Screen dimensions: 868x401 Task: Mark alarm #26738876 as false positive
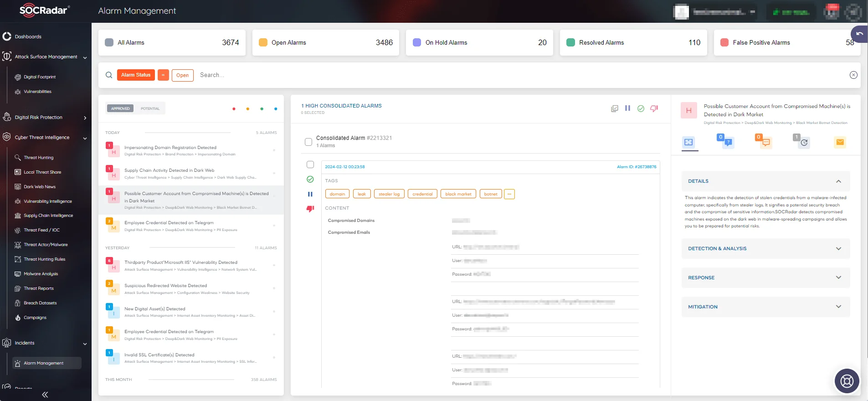[x=310, y=209]
